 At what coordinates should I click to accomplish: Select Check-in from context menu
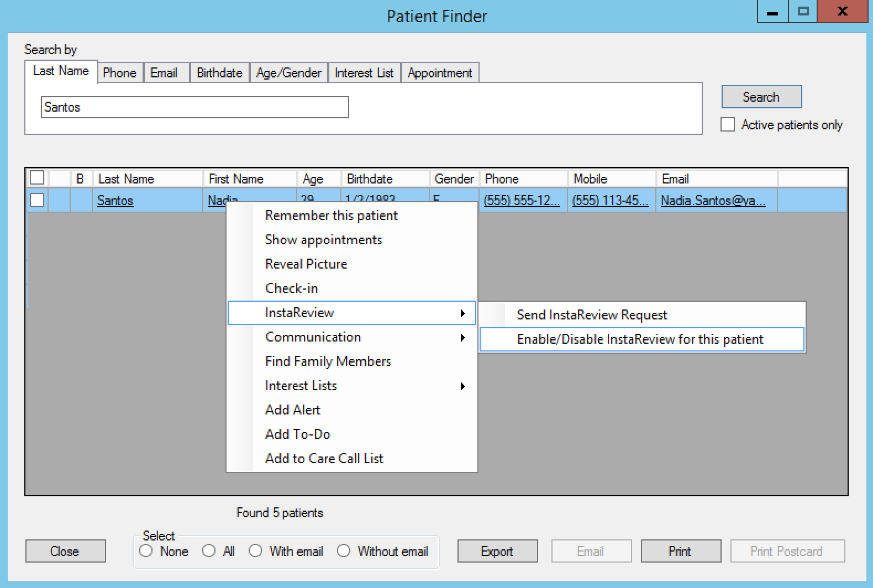(352, 288)
